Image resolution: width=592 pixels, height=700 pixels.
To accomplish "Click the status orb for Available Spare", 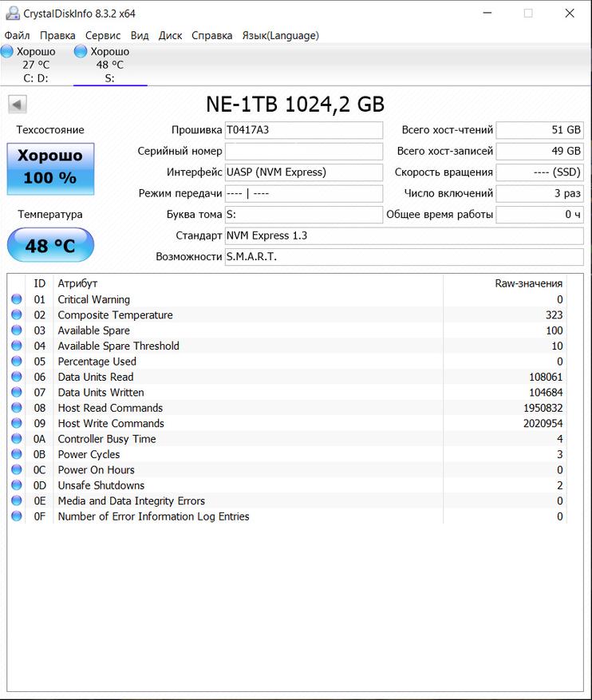I will pyautogui.click(x=17, y=330).
